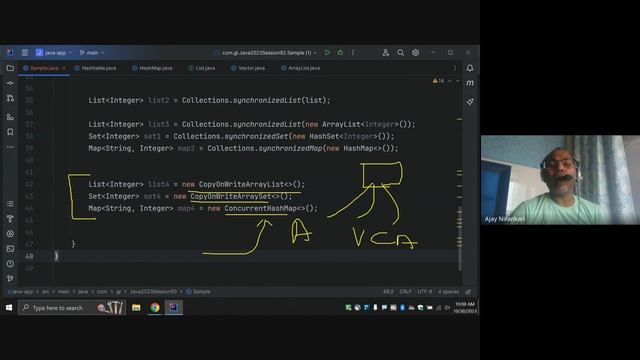Open the Pull Requests tool window

click(x=10, y=98)
